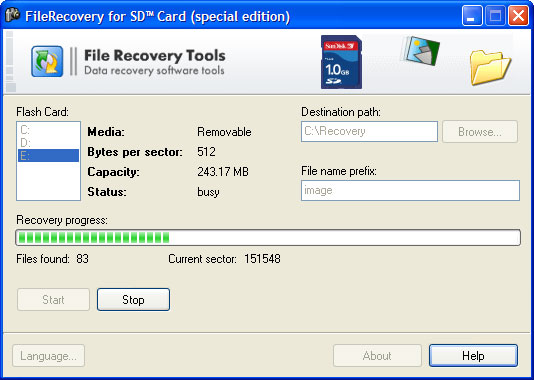534x380 pixels.
Task: Close the FileRecovery window
Action: (518, 16)
